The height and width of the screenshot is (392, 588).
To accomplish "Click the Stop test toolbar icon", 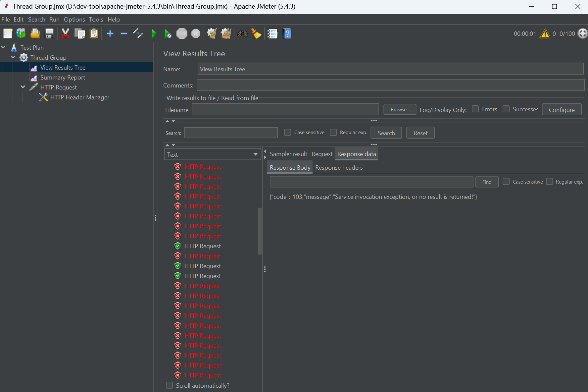I will 182,33.
